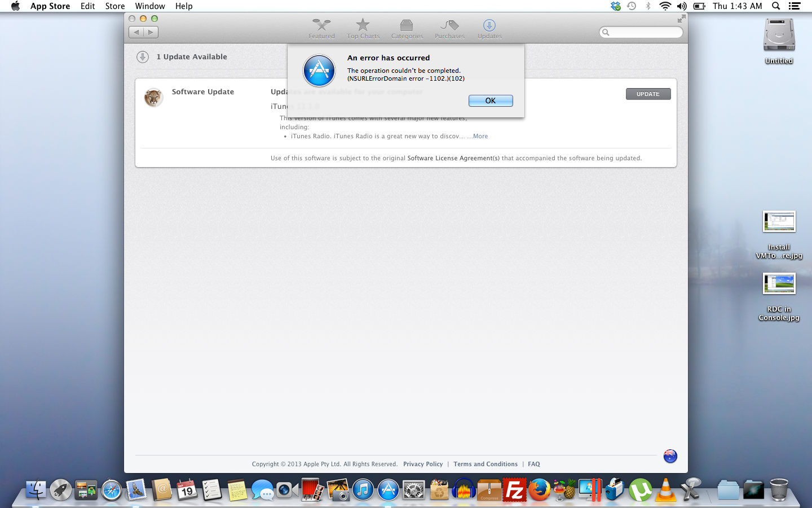Dismiss the error dialog with OK
This screenshot has width=812, height=508.
pos(491,100)
